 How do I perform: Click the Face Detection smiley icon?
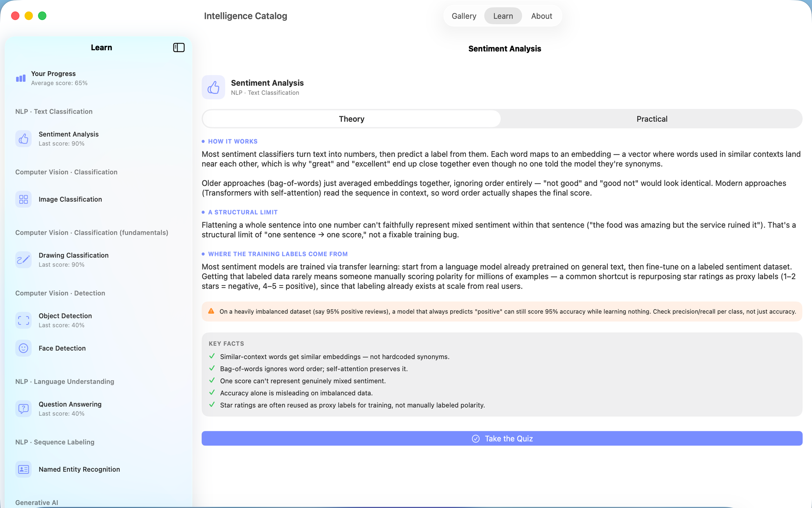tap(23, 348)
